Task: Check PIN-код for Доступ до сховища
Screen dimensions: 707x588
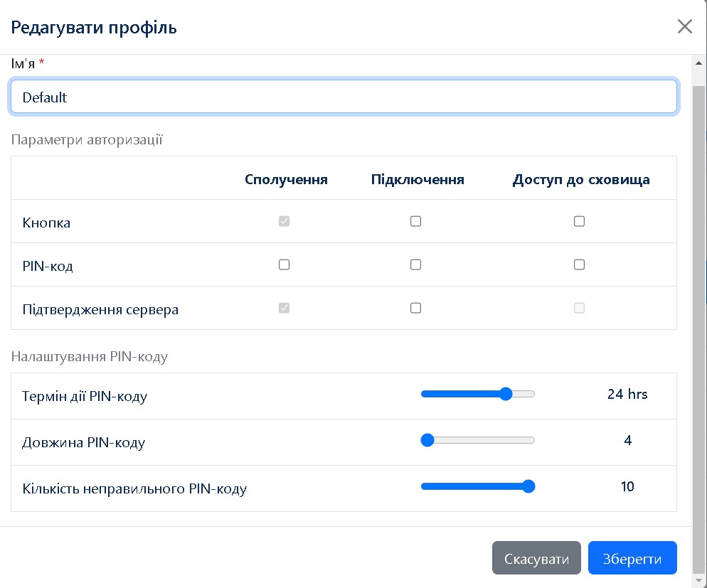Action: (x=579, y=265)
